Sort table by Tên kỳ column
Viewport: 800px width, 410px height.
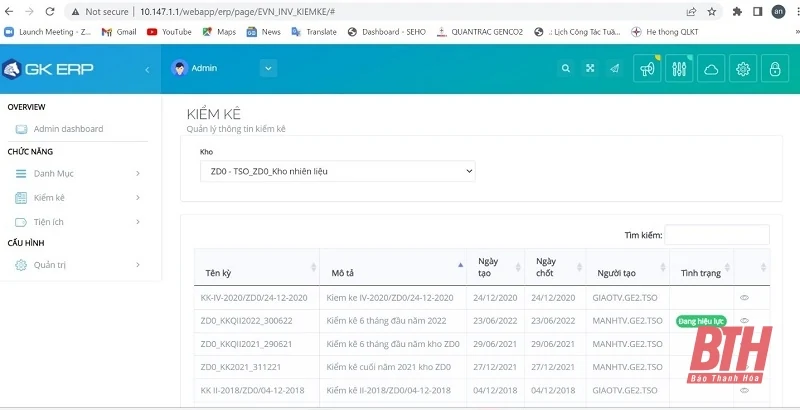tap(257, 267)
